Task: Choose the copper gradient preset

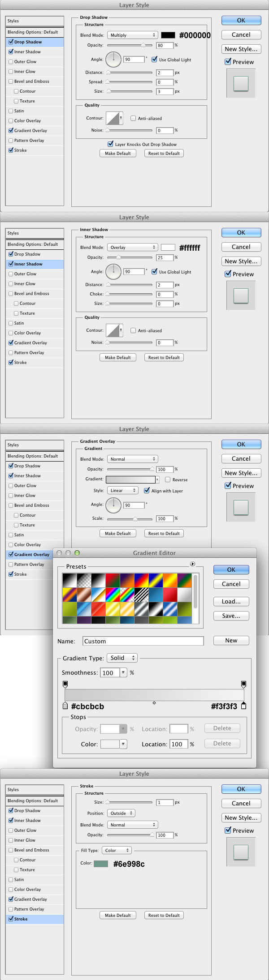Action: pos(84,595)
